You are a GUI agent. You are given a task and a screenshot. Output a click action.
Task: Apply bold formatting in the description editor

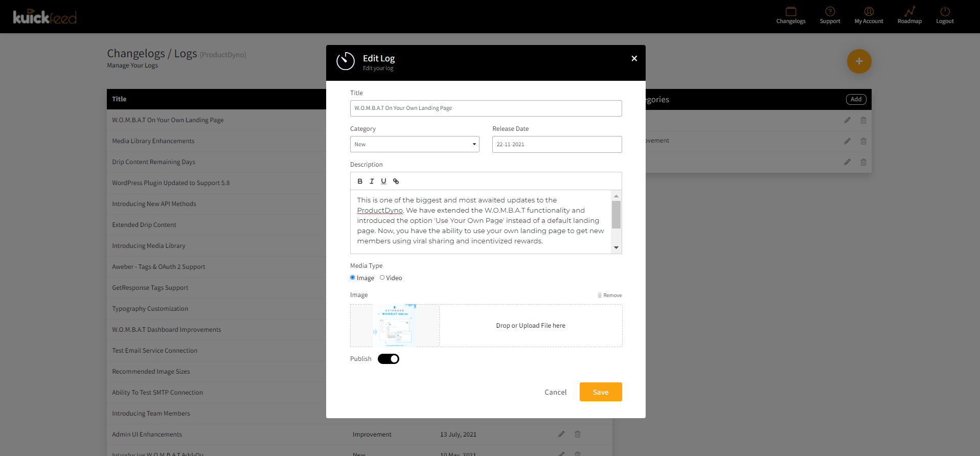click(359, 181)
